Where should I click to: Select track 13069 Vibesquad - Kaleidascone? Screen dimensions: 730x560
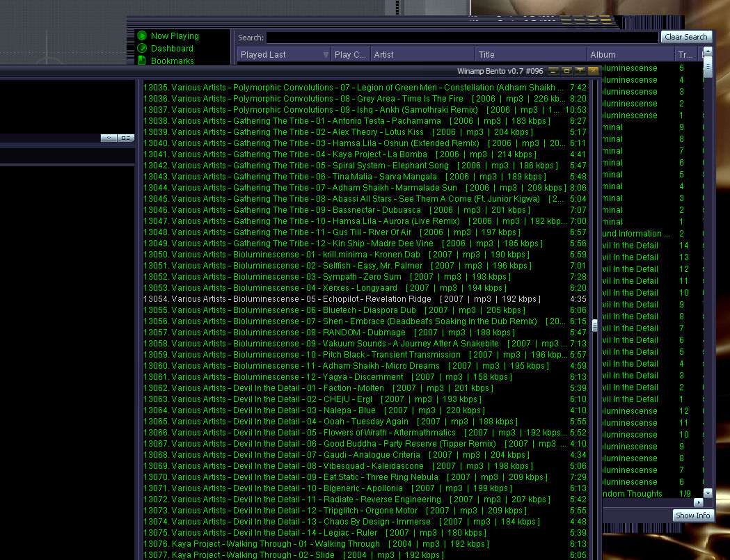click(x=365, y=466)
